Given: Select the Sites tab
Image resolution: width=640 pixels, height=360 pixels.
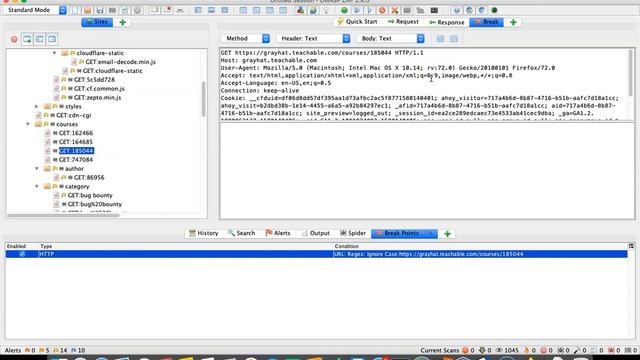Looking at the screenshot, I should pos(97,22).
